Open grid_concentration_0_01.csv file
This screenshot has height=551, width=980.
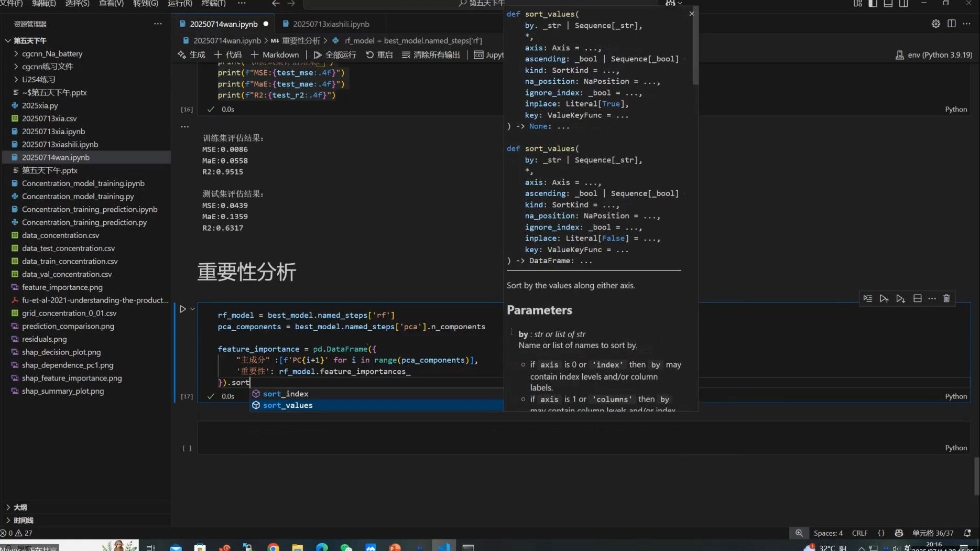point(69,313)
